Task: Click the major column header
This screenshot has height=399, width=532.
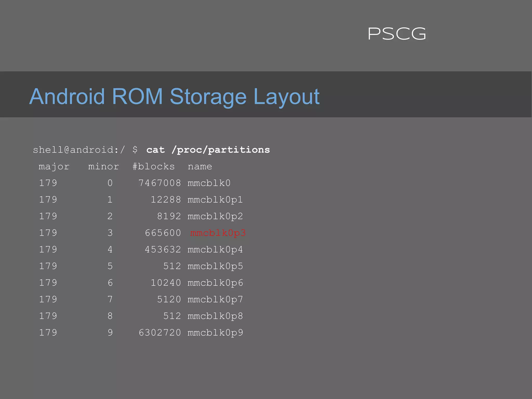Action: point(54,167)
